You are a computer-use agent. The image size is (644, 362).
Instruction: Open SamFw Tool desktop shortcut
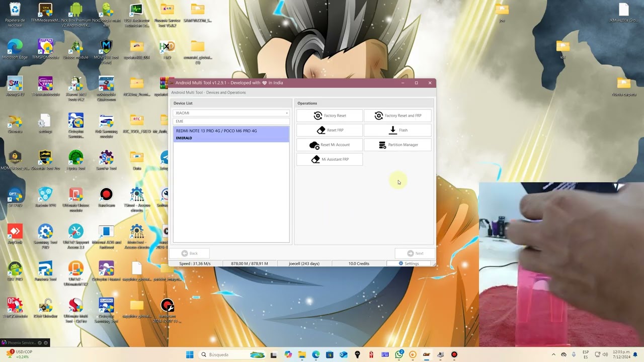point(106,161)
